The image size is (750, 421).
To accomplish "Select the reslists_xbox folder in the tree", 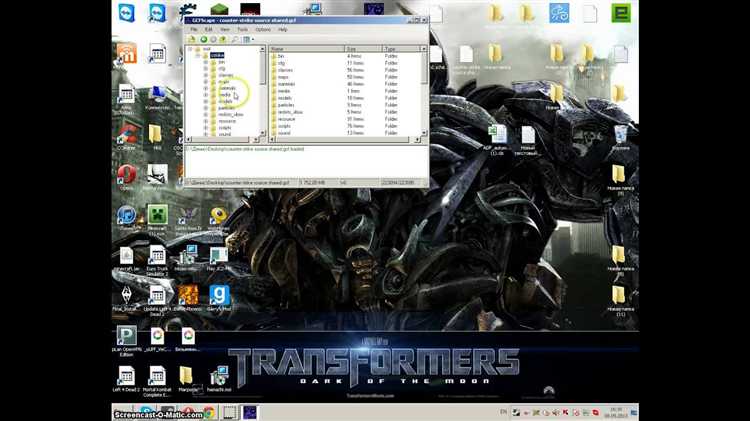I will pyautogui.click(x=231, y=115).
